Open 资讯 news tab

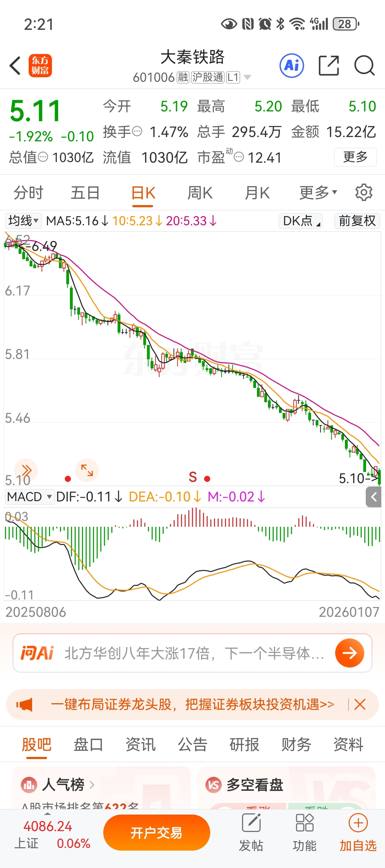tap(140, 745)
